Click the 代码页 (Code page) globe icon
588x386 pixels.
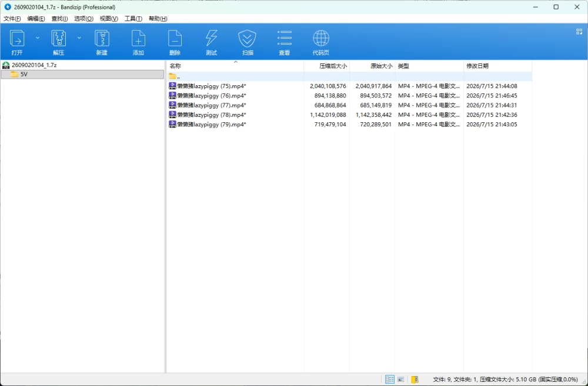(321, 38)
